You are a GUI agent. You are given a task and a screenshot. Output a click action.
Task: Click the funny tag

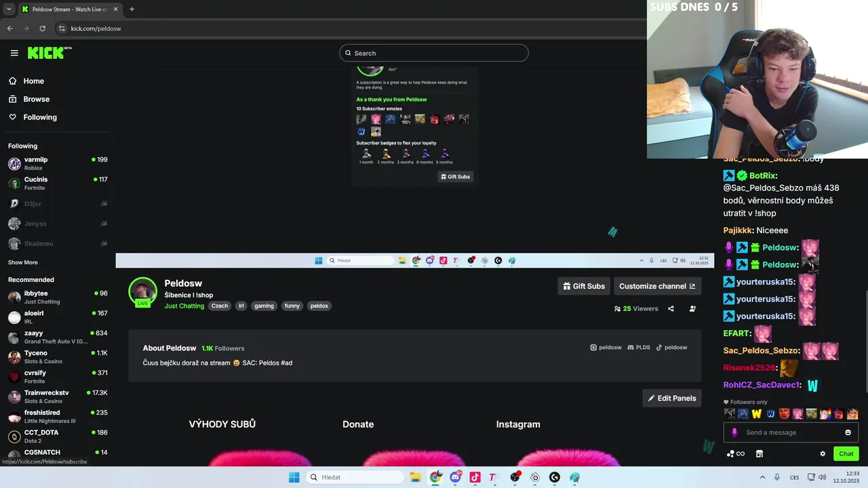point(292,306)
